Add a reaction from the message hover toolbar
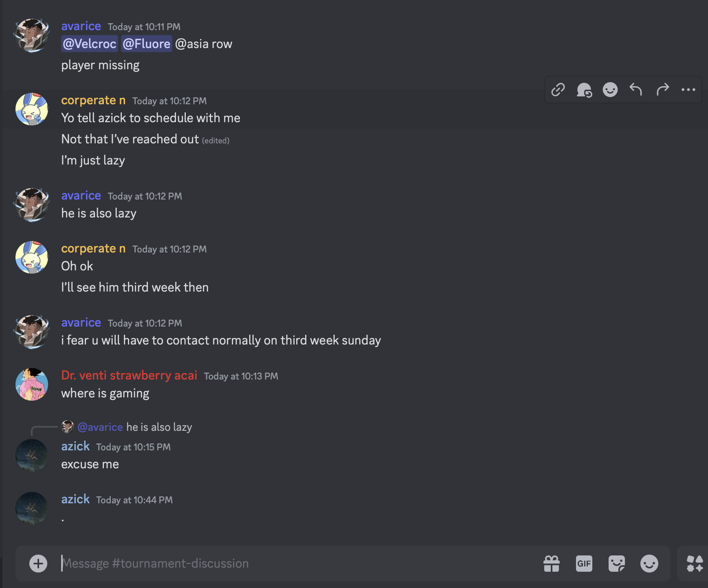 610,90
